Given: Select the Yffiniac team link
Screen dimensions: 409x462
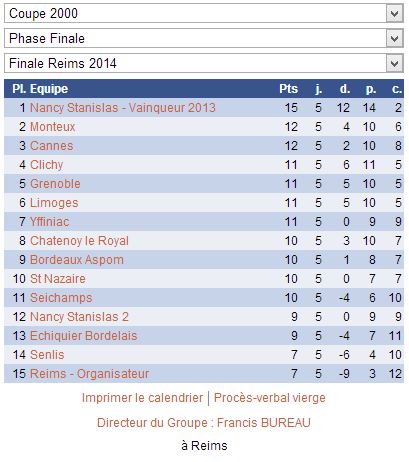Looking at the screenshot, I should 49,222.
